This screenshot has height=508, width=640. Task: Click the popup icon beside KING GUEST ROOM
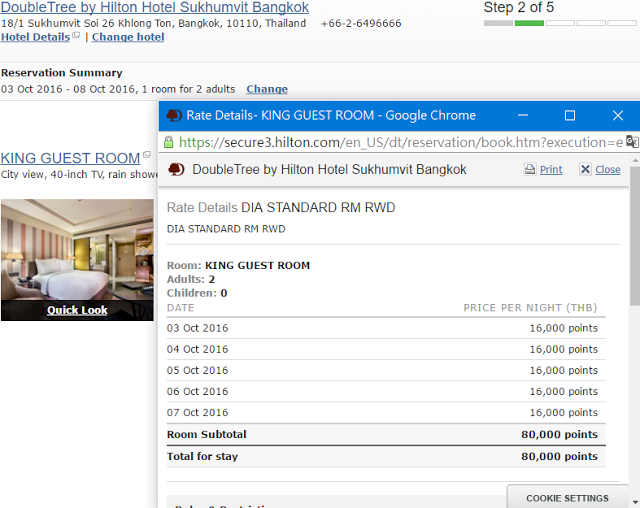147,155
